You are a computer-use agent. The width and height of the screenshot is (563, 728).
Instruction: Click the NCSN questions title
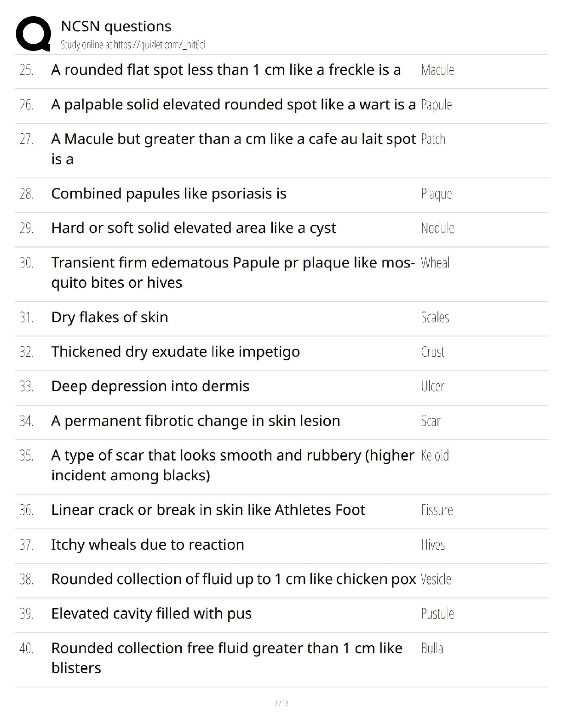tap(116, 27)
